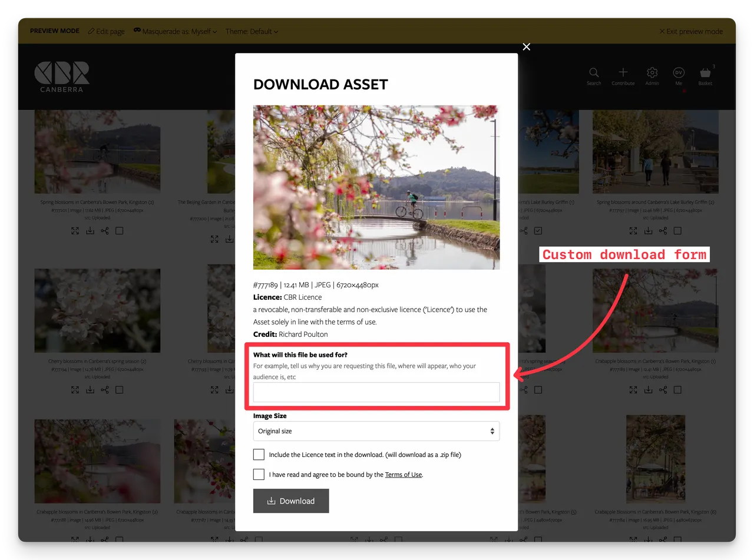754x560 pixels.
Task: Exit preview mode
Action: 690,31
